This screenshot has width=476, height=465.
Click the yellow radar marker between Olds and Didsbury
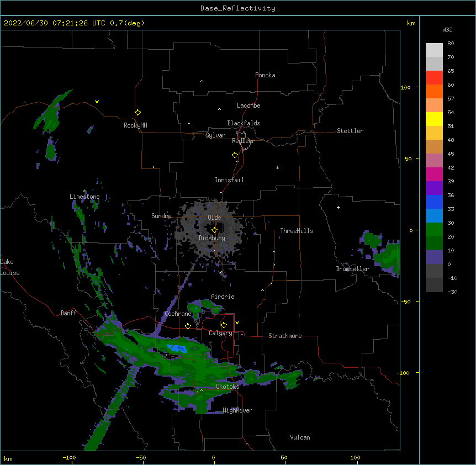pyautogui.click(x=214, y=230)
